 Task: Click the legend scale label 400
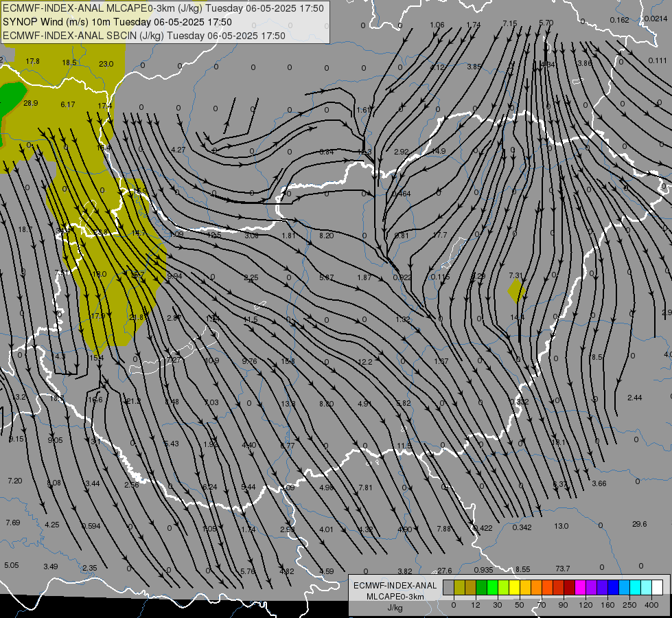click(x=651, y=605)
